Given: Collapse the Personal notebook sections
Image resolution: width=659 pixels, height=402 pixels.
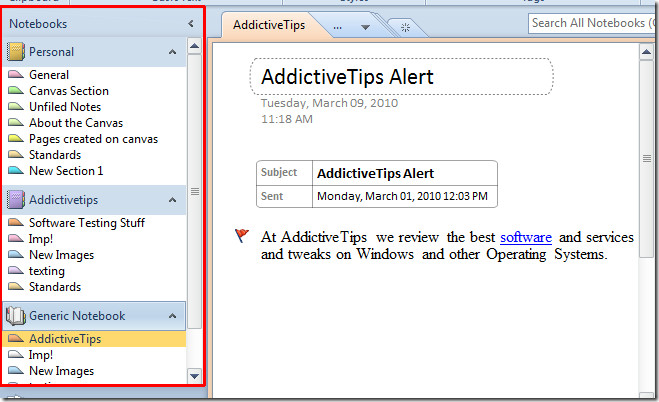Looking at the screenshot, I should [x=172, y=52].
